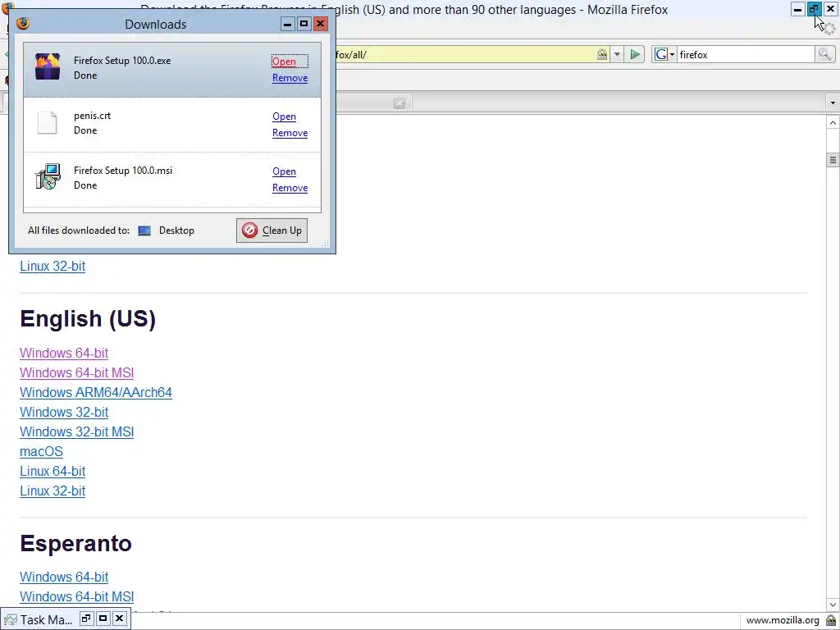Click the Task Manager minimized window title

46,620
